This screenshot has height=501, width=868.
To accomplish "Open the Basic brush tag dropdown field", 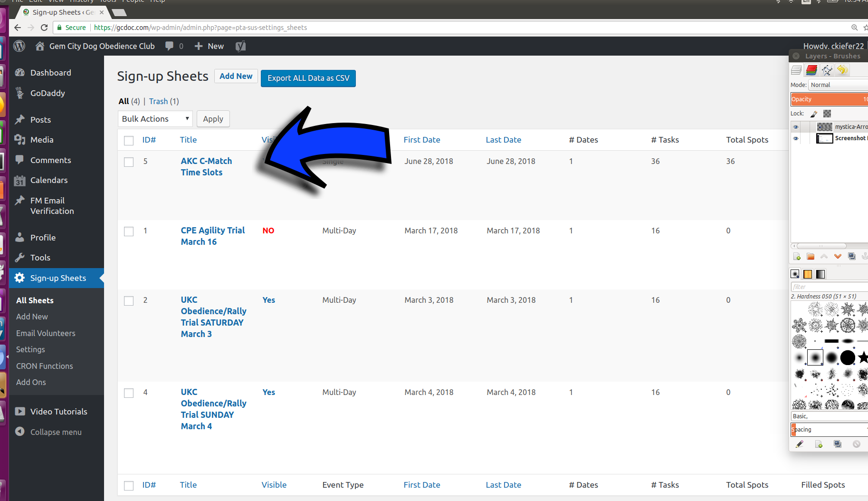I will coord(829,416).
